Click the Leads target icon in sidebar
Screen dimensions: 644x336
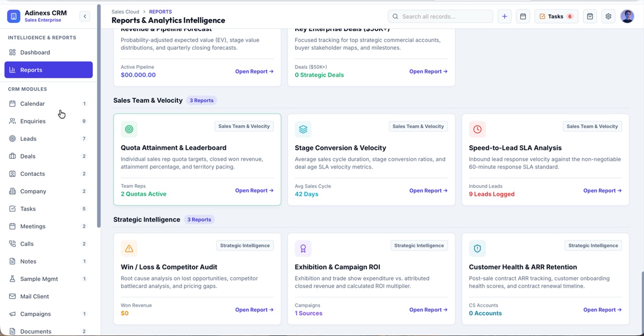(13, 139)
